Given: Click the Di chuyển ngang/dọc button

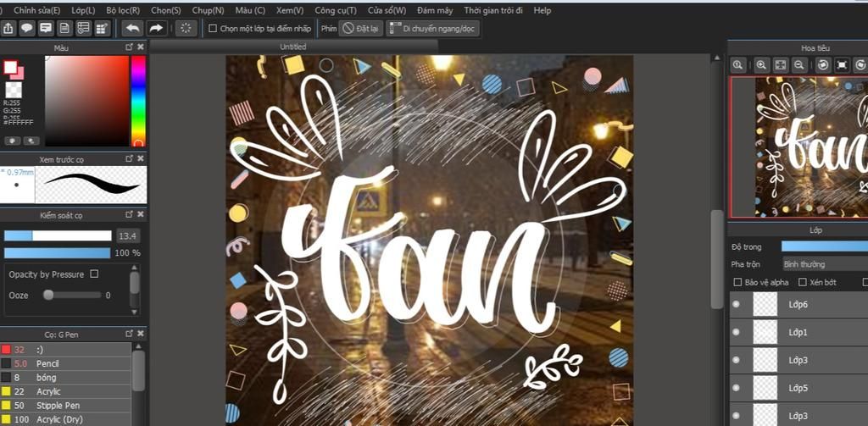Looking at the screenshot, I should point(432,28).
